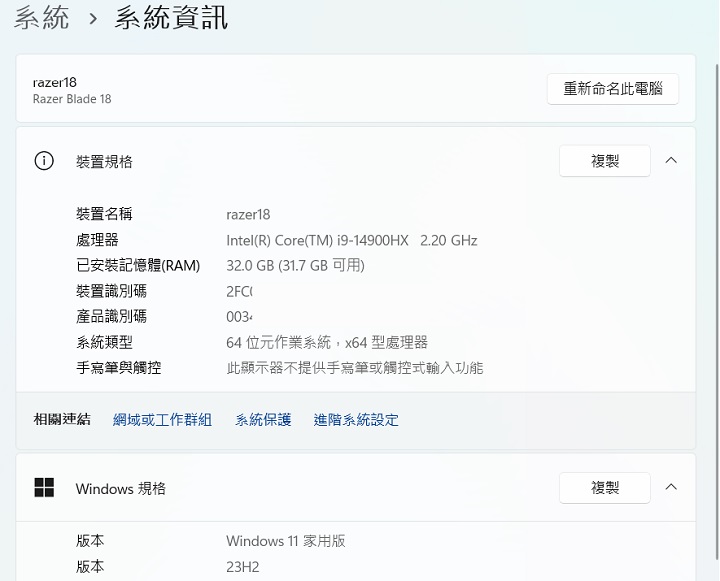The image size is (720, 581).
Task: Open 網域或工作群組 link
Action: pos(162,420)
